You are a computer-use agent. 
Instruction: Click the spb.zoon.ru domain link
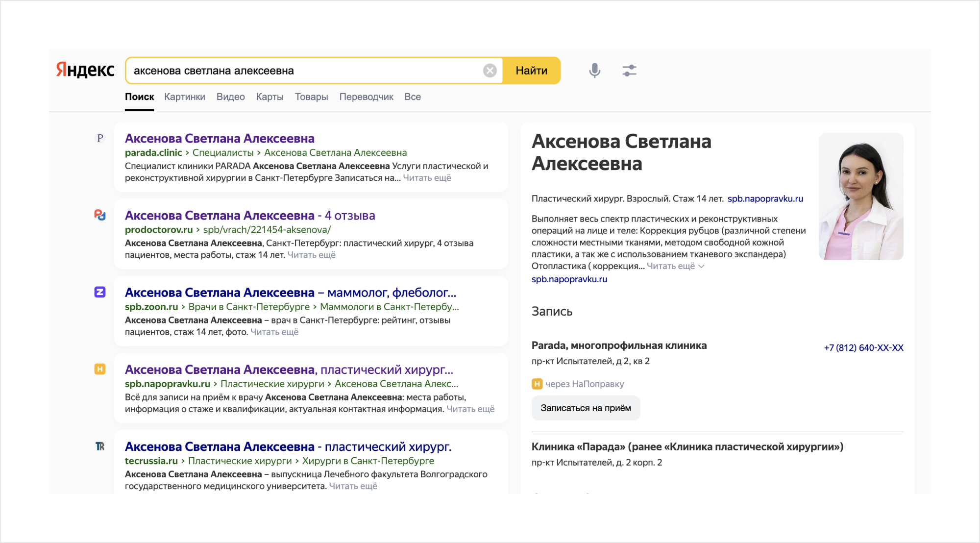pyautogui.click(x=151, y=306)
